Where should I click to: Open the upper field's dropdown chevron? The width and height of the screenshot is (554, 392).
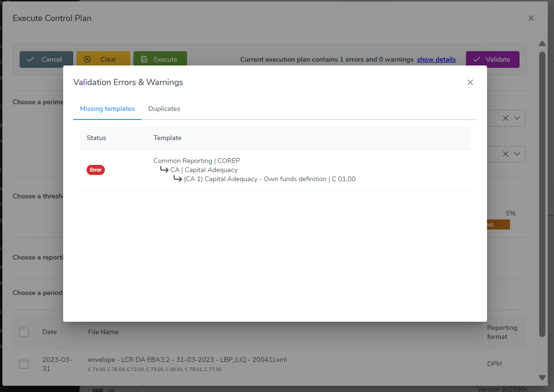click(x=517, y=118)
